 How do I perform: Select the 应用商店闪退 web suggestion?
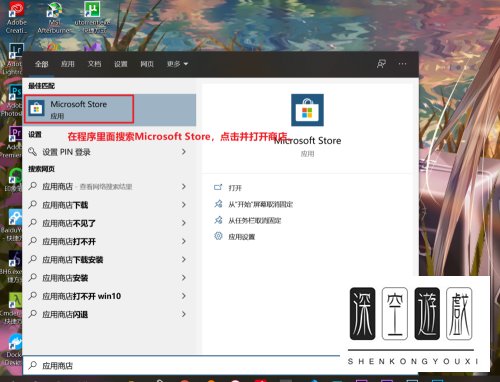coord(109,314)
